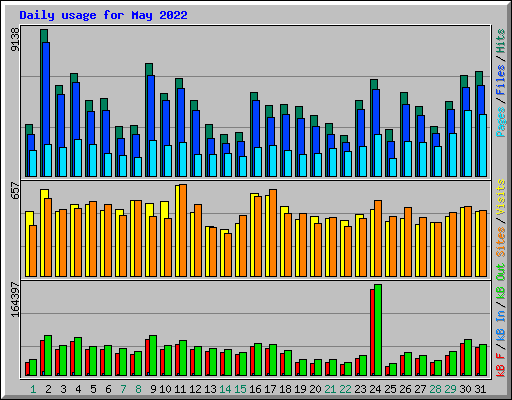Click the green kB Out bar for day 30
This screenshot has height=400, width=512.
(468, 357)
